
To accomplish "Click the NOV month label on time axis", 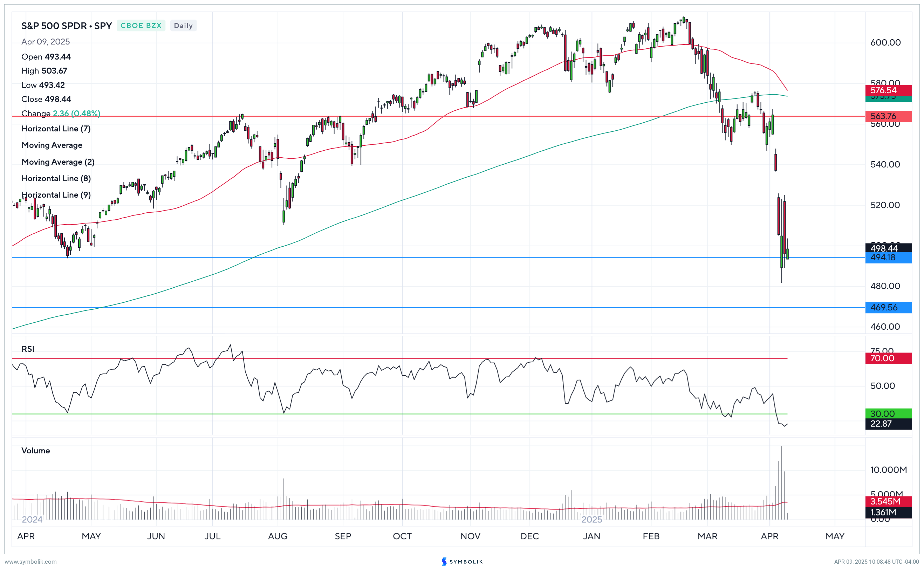I will pos(470,536).
